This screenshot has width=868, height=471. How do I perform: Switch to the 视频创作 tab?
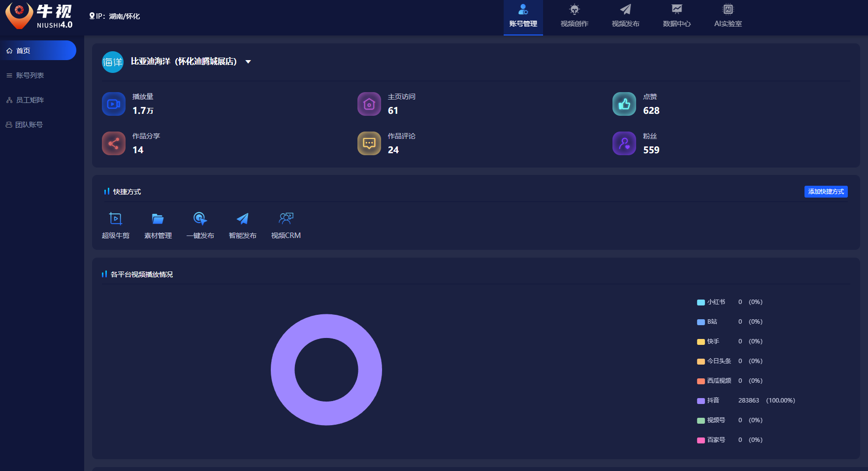tap(574, 16)
